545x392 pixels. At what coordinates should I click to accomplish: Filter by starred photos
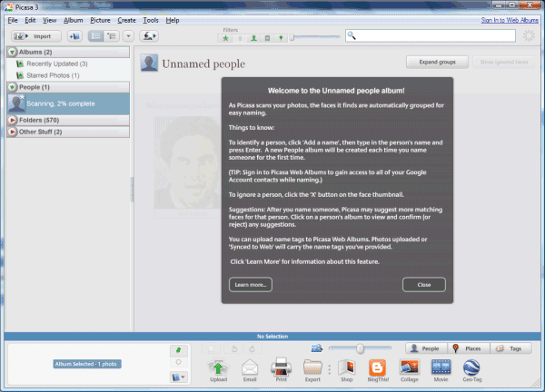pyautogui.click(x=225, y=38)
